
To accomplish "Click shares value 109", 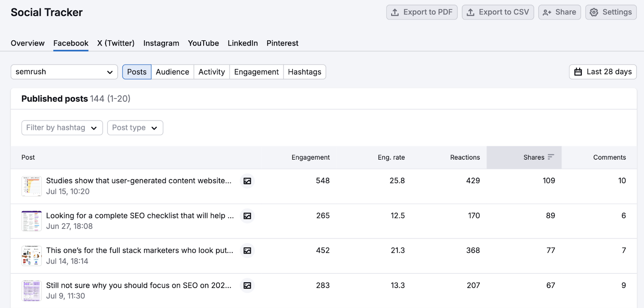I will coord(549,181).
